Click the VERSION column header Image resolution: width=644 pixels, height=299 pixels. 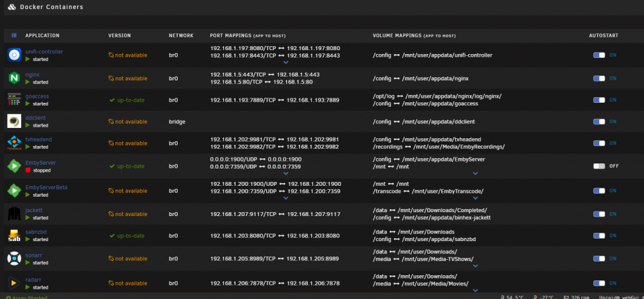(120, 35)
